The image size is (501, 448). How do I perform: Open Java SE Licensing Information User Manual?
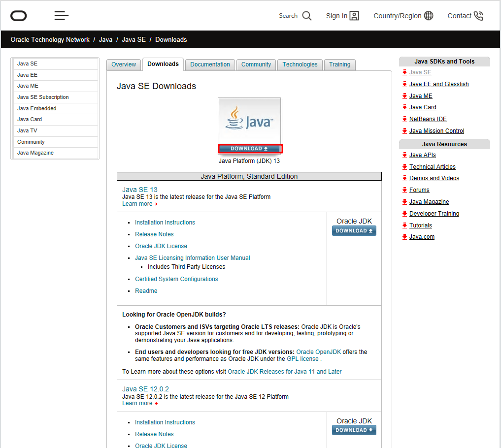pos(192,257)
